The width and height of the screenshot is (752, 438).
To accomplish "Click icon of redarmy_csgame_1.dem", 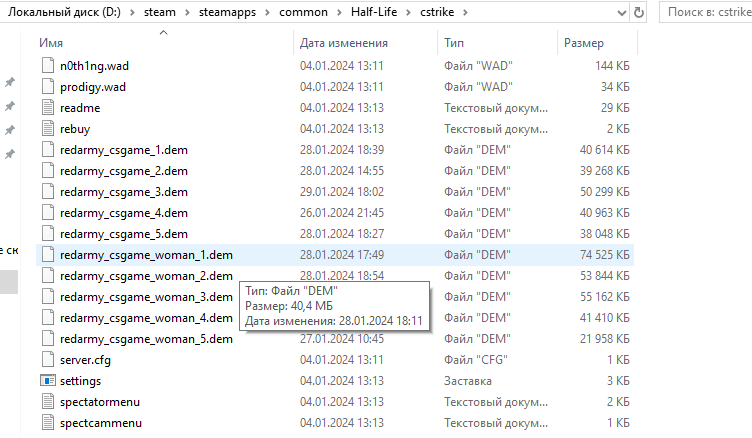I will click(x=48, y=150).
